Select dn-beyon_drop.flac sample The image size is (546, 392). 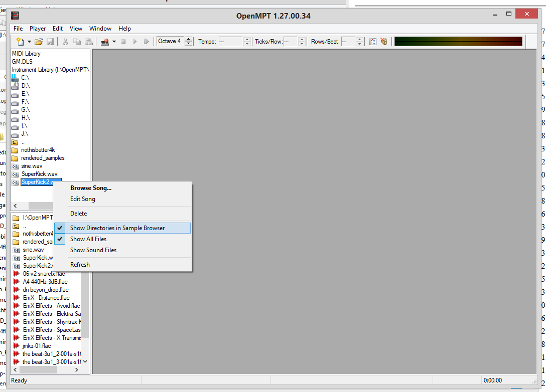click(46, 290)
